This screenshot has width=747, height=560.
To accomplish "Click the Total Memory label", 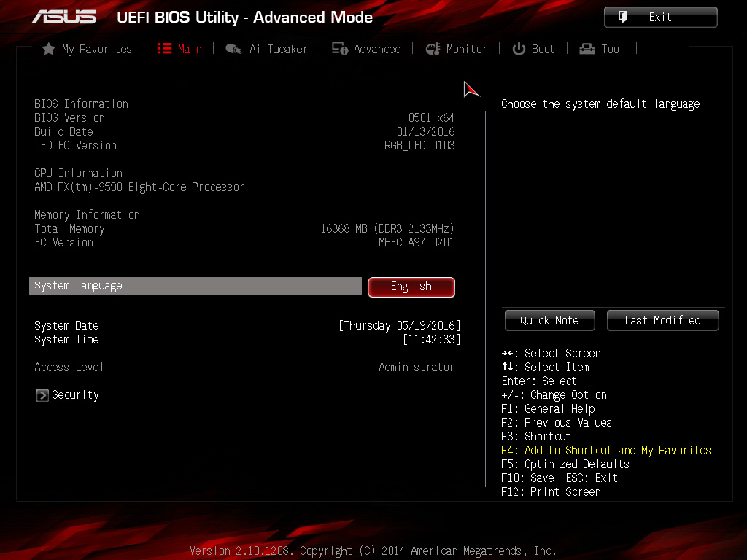I will pos(69,228).
